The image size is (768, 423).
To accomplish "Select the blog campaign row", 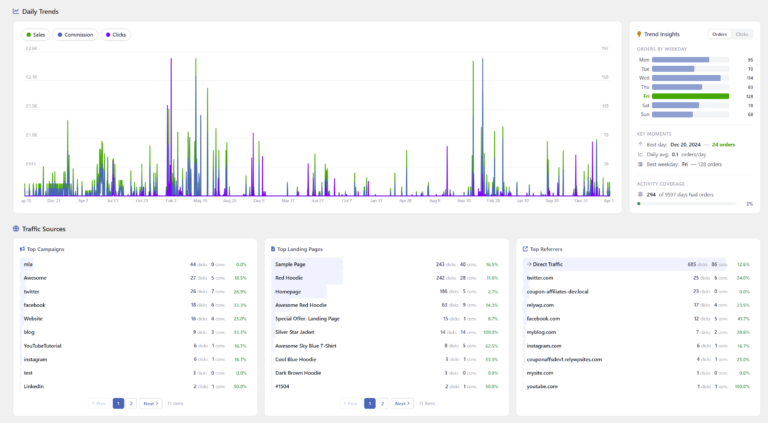I will tap(135, 332).
